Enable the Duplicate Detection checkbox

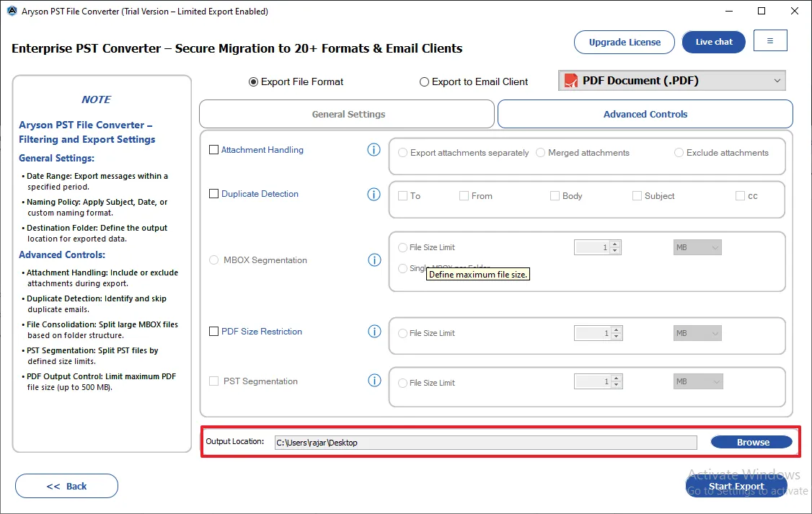[213, 194]
